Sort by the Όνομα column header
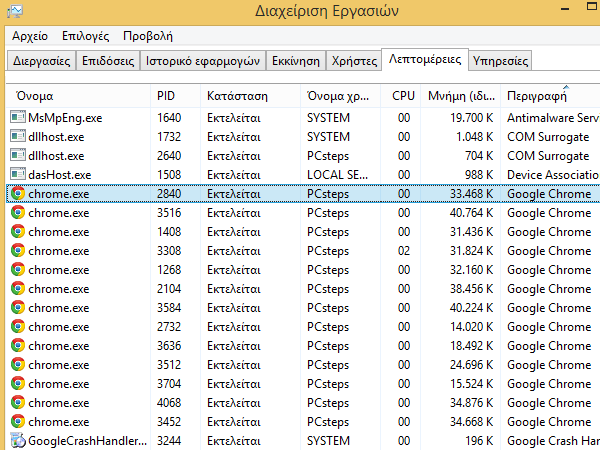Image resolution: width=600 pixels, height=450 pixels. (78, 96)
